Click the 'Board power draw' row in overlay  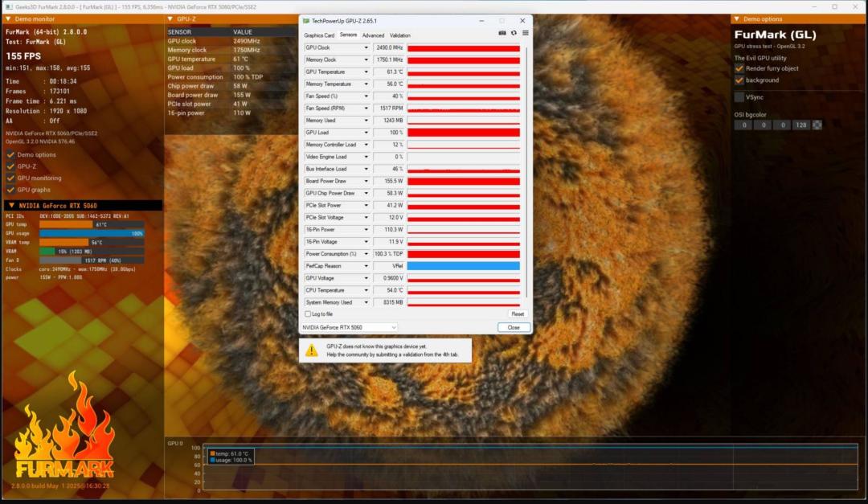(x=230, y=96)
